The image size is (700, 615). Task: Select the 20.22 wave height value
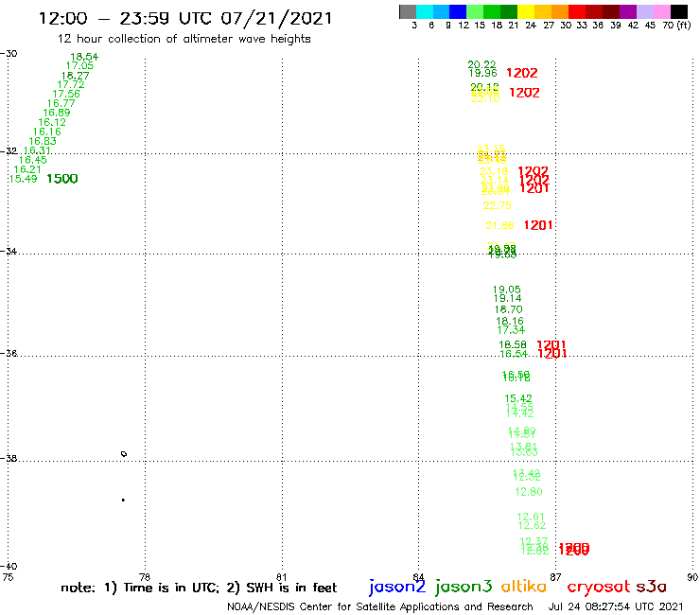[x=481, y=64]
